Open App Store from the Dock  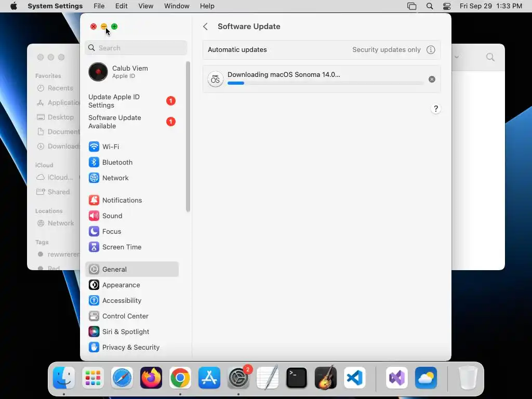pyautogui.click(x=209, y=378)
